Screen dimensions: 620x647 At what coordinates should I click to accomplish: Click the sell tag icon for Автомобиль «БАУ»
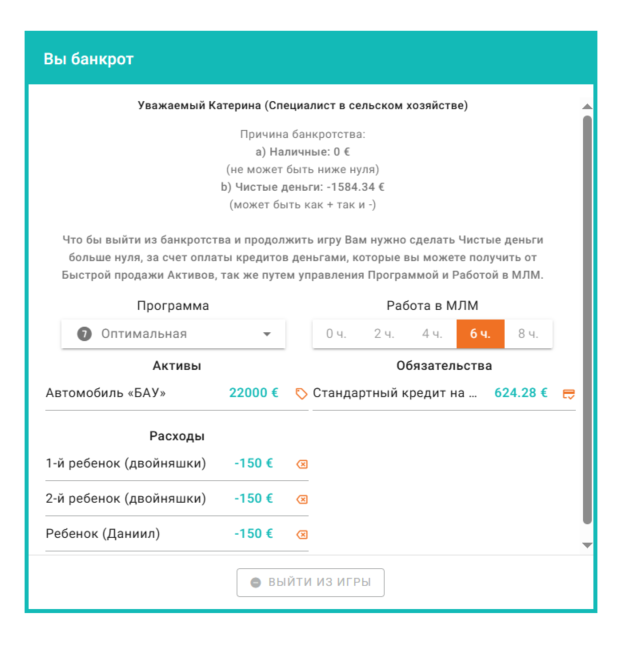tap(301, 394)
